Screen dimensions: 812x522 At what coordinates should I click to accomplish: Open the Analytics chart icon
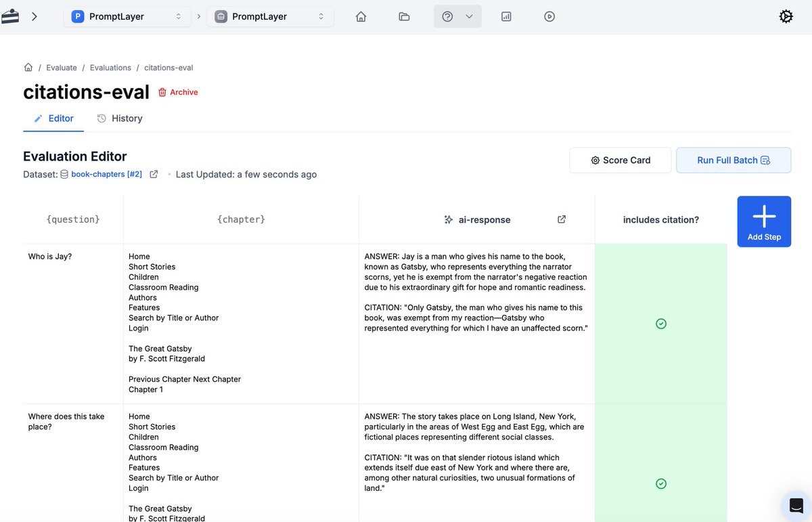click(506, 16)
